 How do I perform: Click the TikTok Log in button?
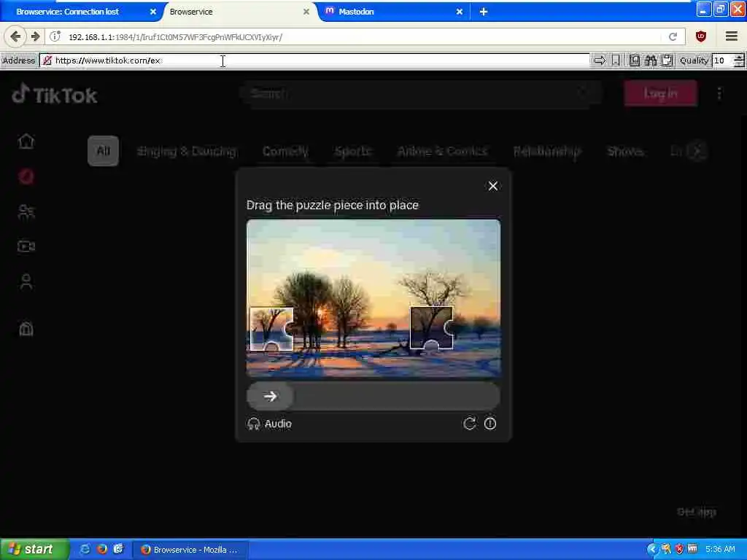pos(660,93)
